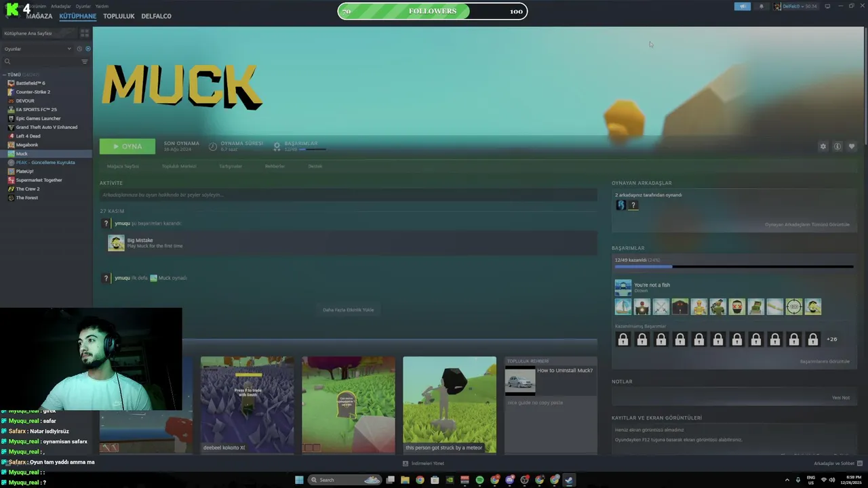Viewport: 868px width, 488px height.
Task: Select Megabonk in the library list
Action: [x=46, y=145]
